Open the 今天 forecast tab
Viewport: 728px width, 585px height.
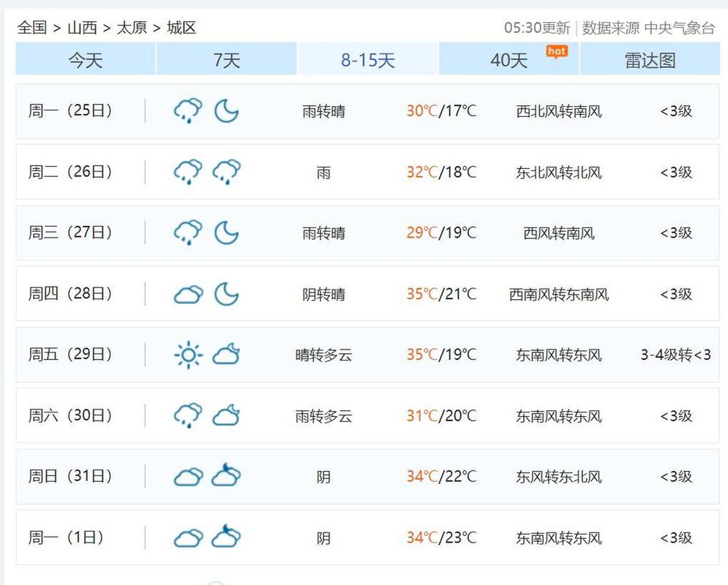coord(86,59)
